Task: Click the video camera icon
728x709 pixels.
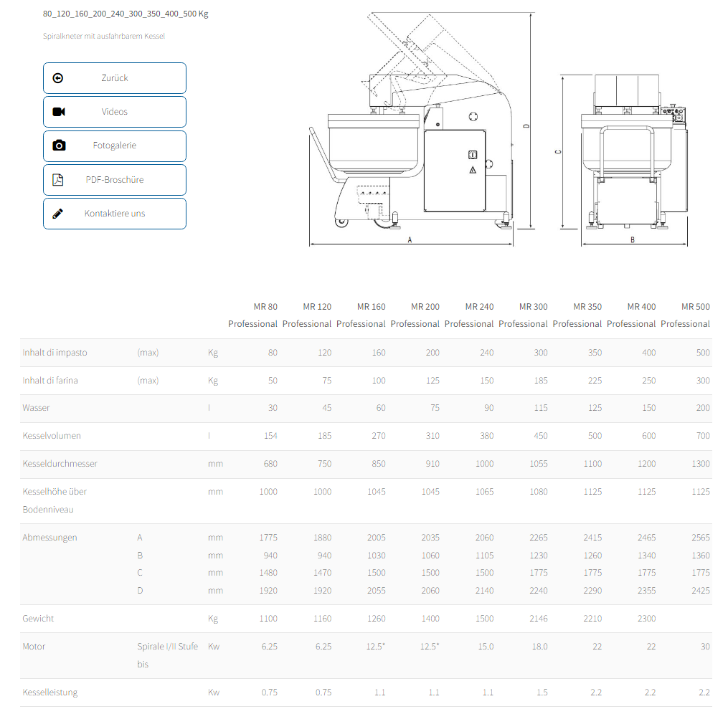Action: coord(59,112)
